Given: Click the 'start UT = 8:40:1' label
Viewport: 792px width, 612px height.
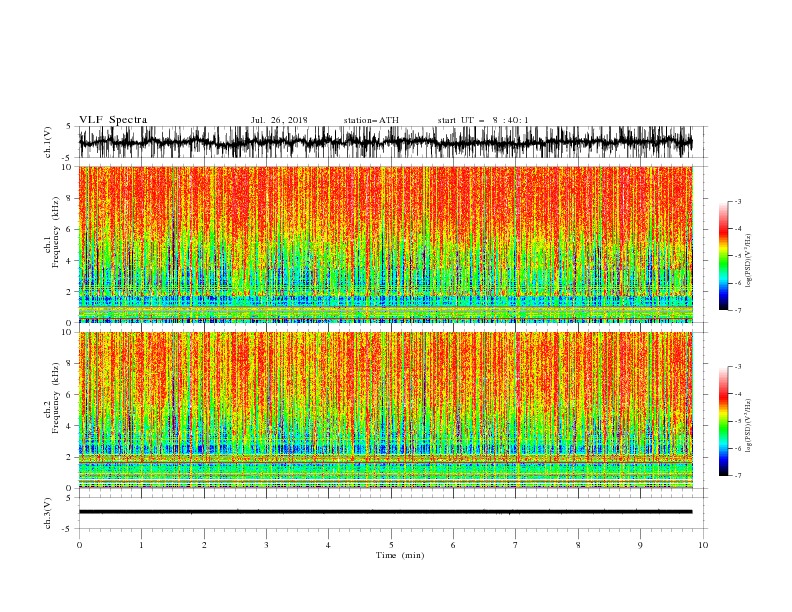Looking at the screenshot, I should click(483, 120).
